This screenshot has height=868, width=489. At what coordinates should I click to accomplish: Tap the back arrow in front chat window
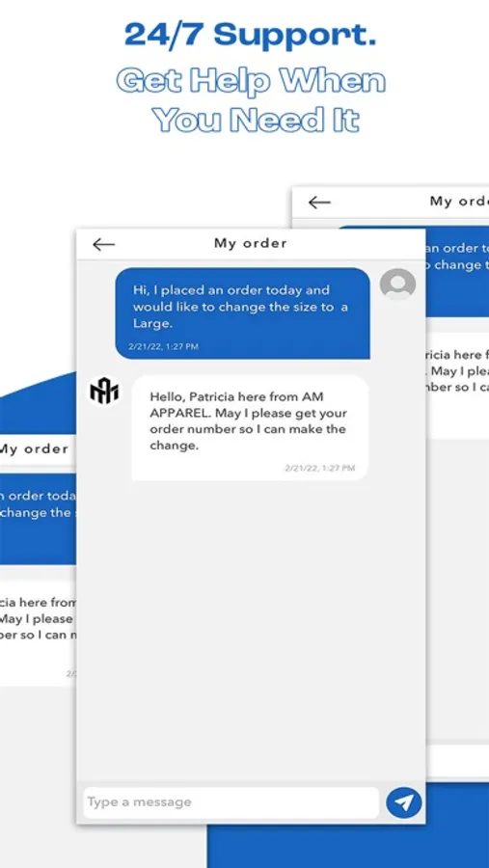tap(103, 244)
